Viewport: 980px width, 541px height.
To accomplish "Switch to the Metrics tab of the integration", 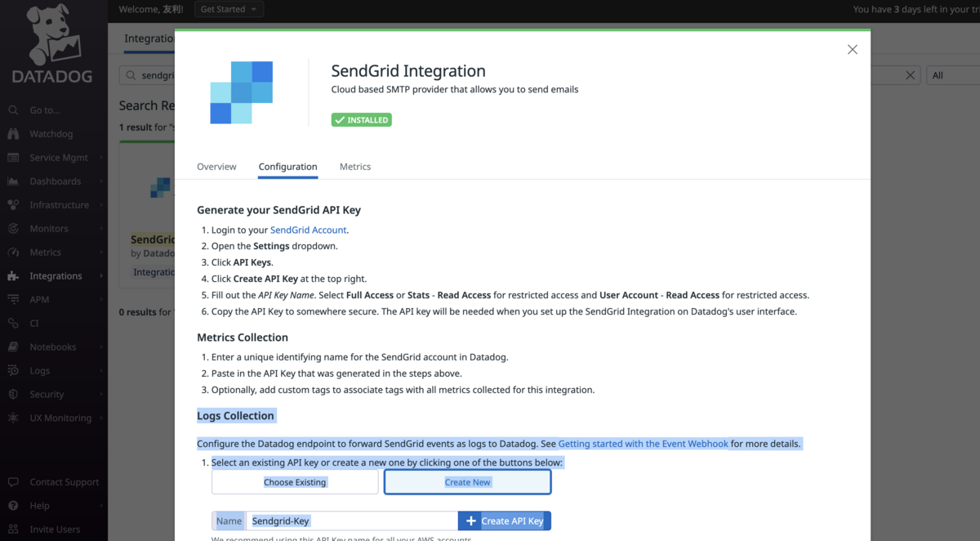I will pyautogui.click(x=354, y=166).
